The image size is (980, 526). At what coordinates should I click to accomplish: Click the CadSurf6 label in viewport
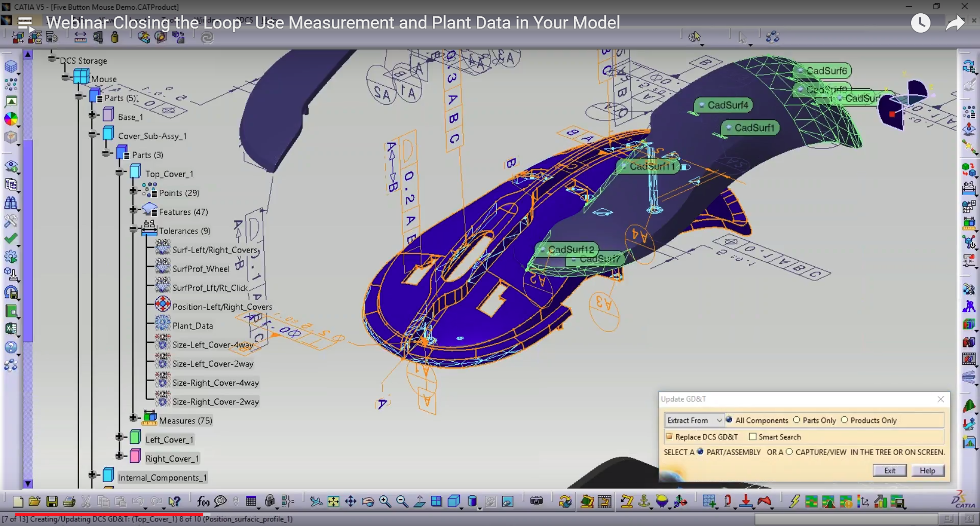(x=823, y=71)
